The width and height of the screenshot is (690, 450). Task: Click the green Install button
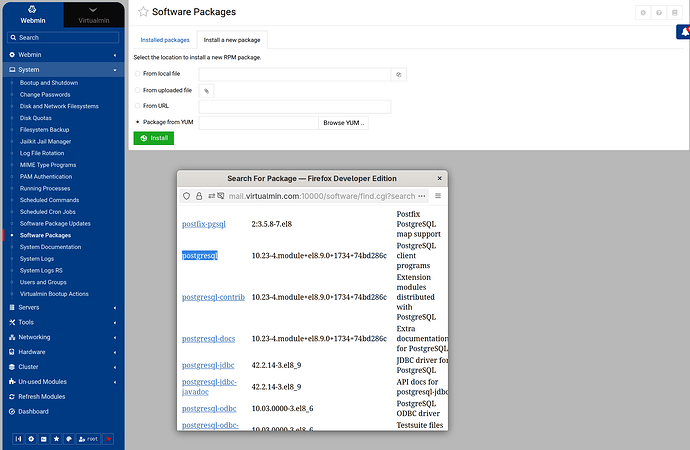pyautogui.click(x=153, y=138)
